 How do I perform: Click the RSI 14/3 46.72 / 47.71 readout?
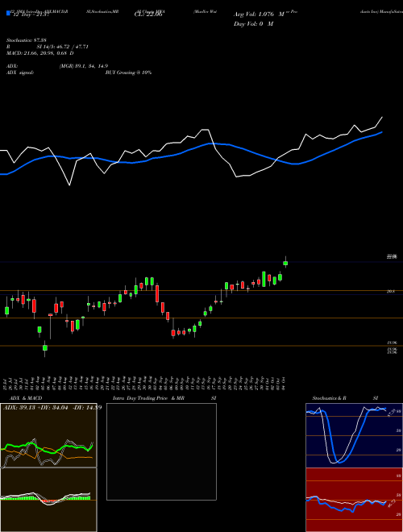click(48, 47)
